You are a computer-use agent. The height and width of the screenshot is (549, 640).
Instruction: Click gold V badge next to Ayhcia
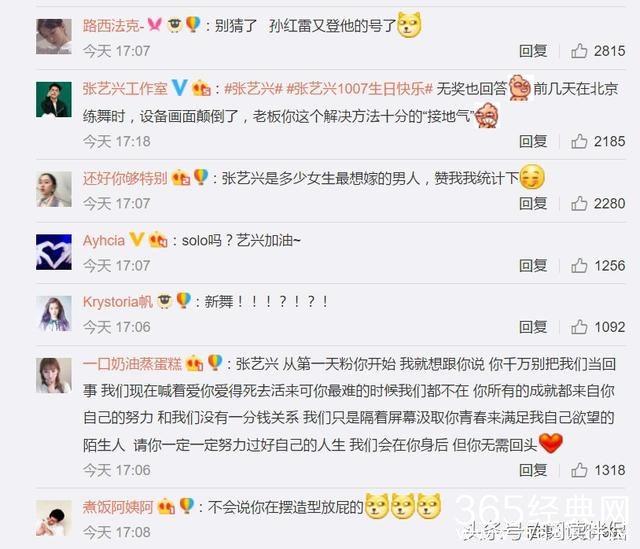[x=136, y=240]
